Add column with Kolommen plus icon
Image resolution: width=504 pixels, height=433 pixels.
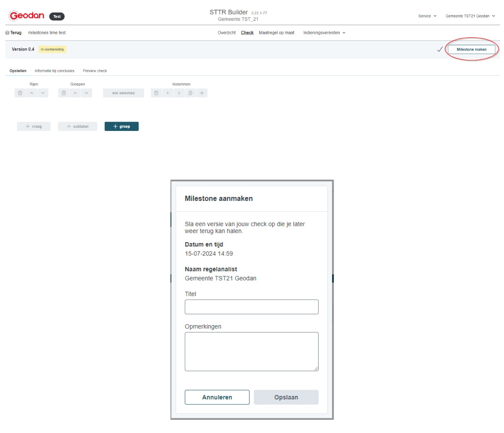(202, 93)
